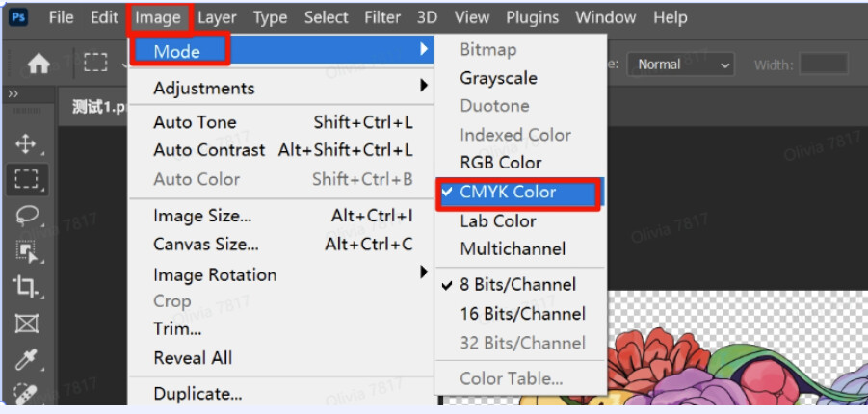Select the Lasso tool

click(26, 215)
